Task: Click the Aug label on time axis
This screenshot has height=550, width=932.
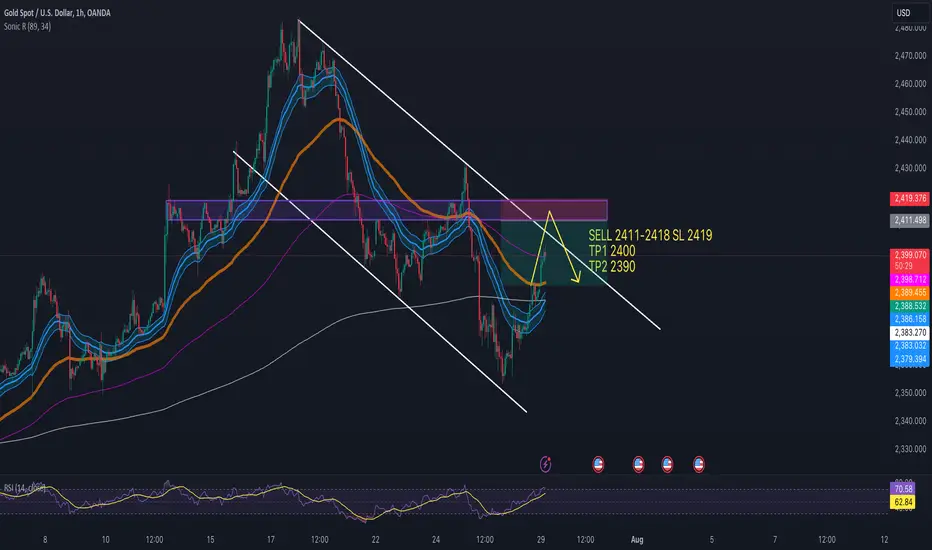Action: point(637,540)
